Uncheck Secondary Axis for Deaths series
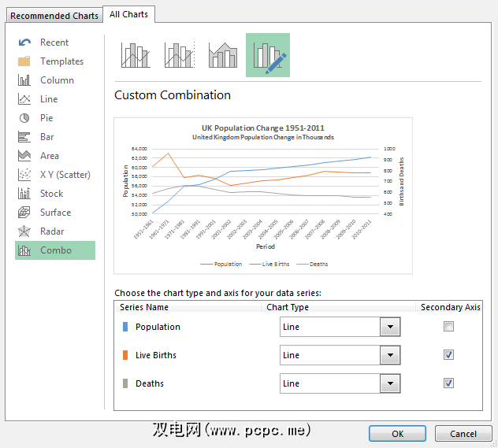Viewport: 498px width, 448px height. [x=448, y=383]
